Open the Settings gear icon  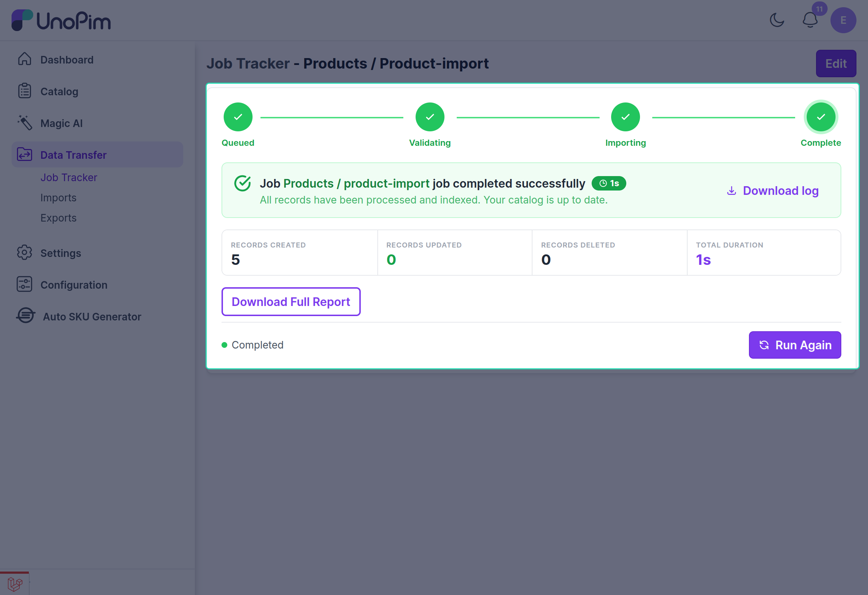click(25, 253)
